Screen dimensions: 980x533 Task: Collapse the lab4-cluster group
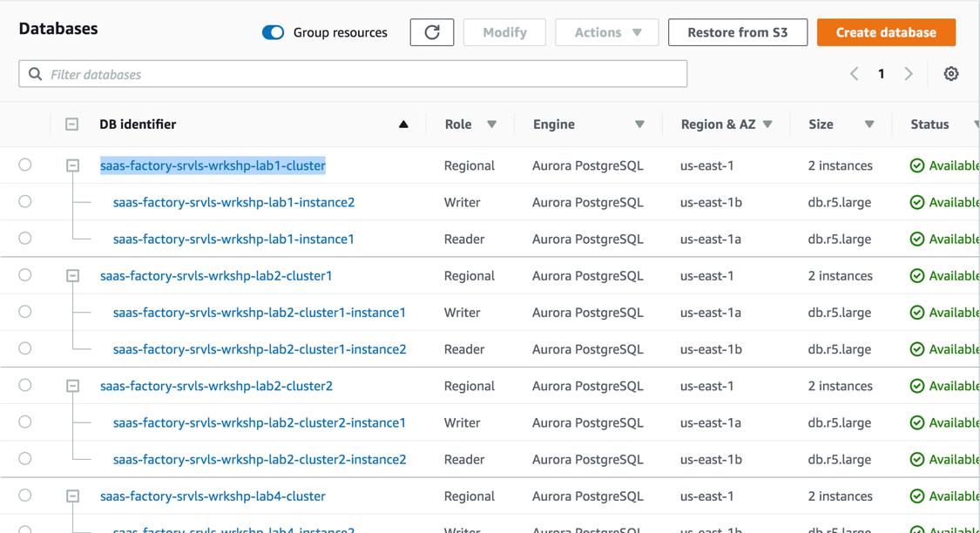point(73,496)
